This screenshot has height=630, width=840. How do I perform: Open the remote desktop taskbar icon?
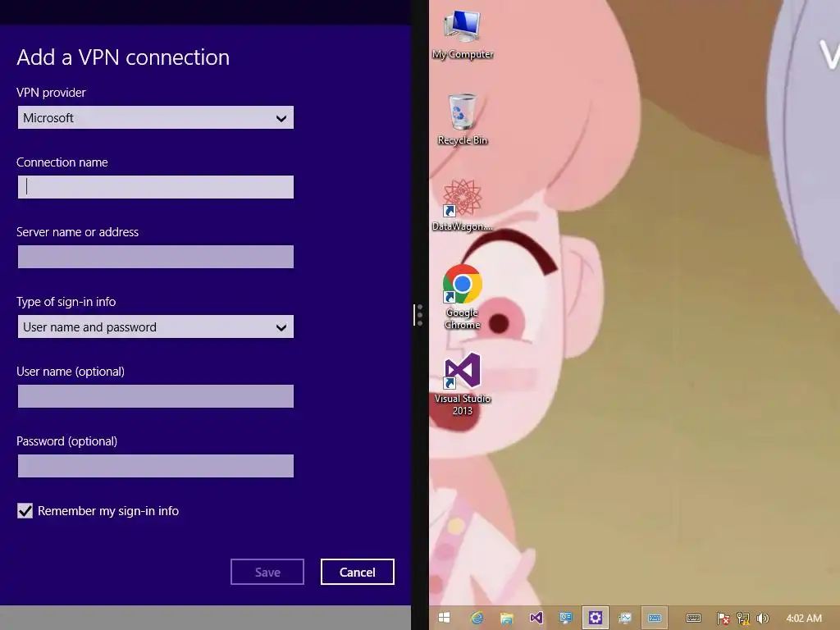(566, 618)
